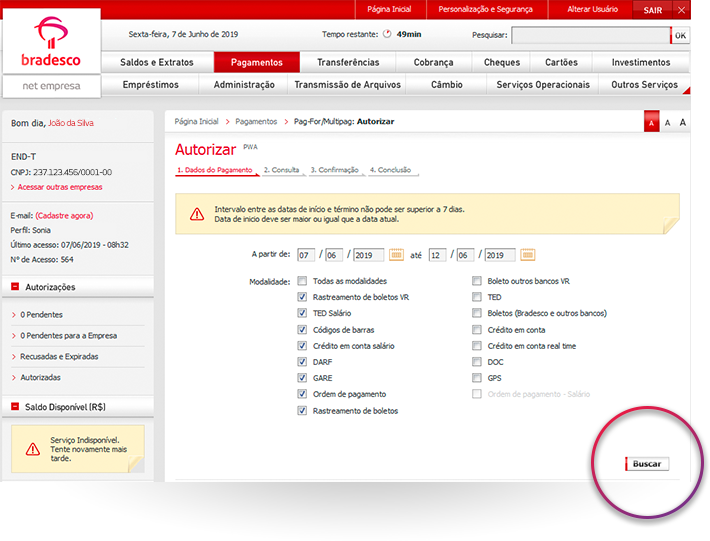Viewport: 710px width, 541px height.
Task: Select the medium font size A
Action: point(667,123)
